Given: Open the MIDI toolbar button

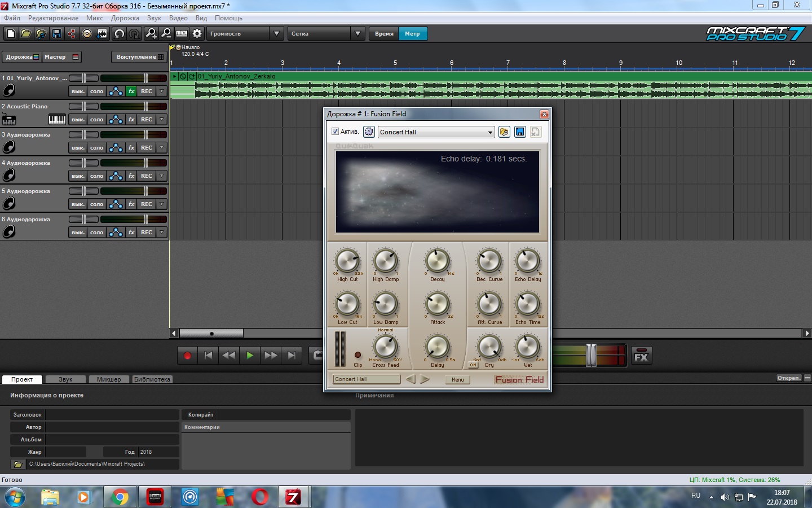Looking at the screenshot, I should [x=182, y=34].
